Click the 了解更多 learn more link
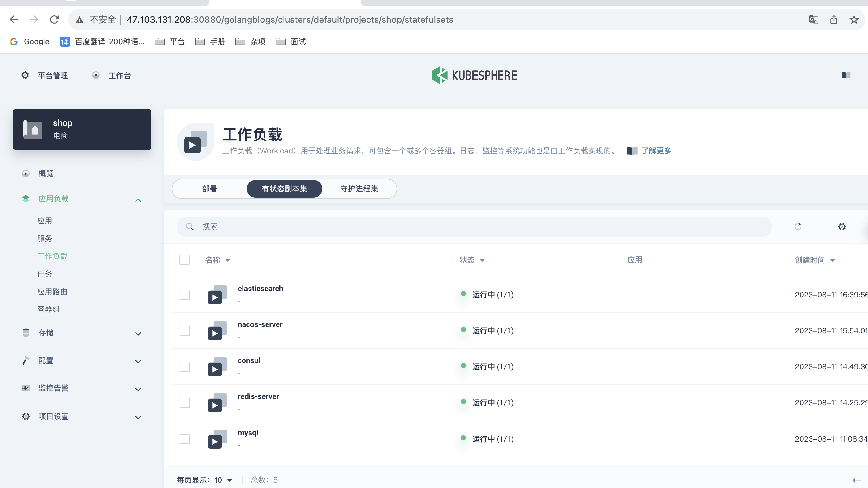The width and height of the screenshot is (868, 488). [656, 151]
